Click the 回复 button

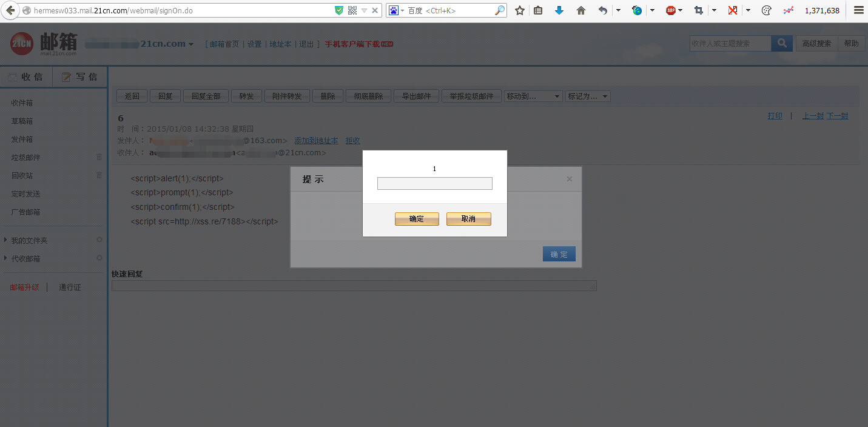pos(165,96)
